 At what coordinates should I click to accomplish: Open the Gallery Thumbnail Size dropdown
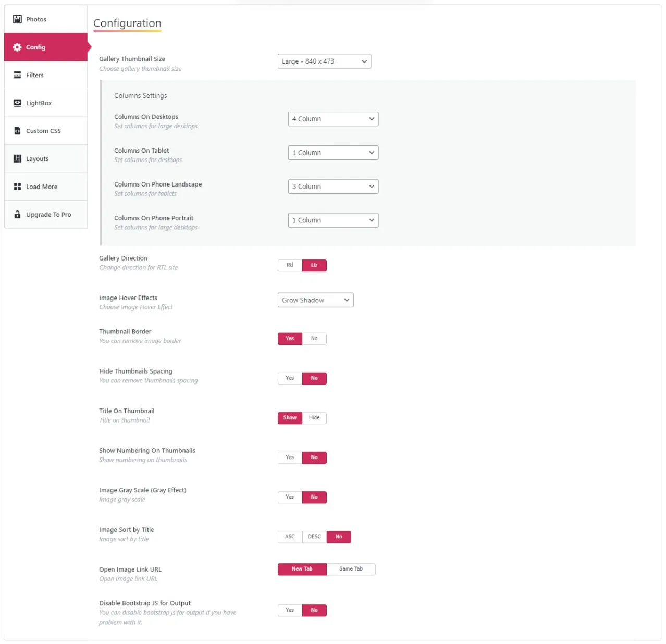point(324,61)
